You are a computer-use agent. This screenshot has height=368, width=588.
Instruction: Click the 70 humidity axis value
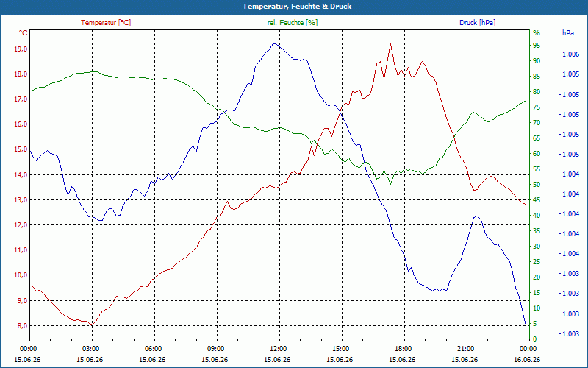point(537,123)
